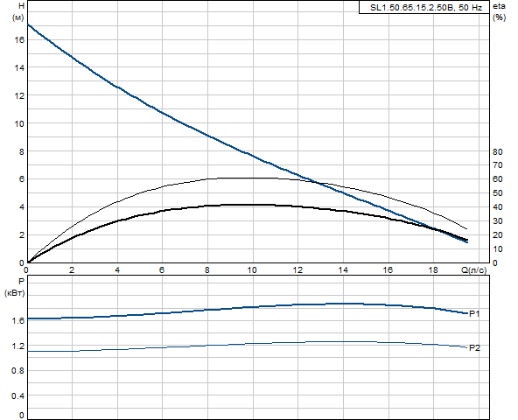Click the efficiency axis value 30
518x420 pixels.
[498, 221]
